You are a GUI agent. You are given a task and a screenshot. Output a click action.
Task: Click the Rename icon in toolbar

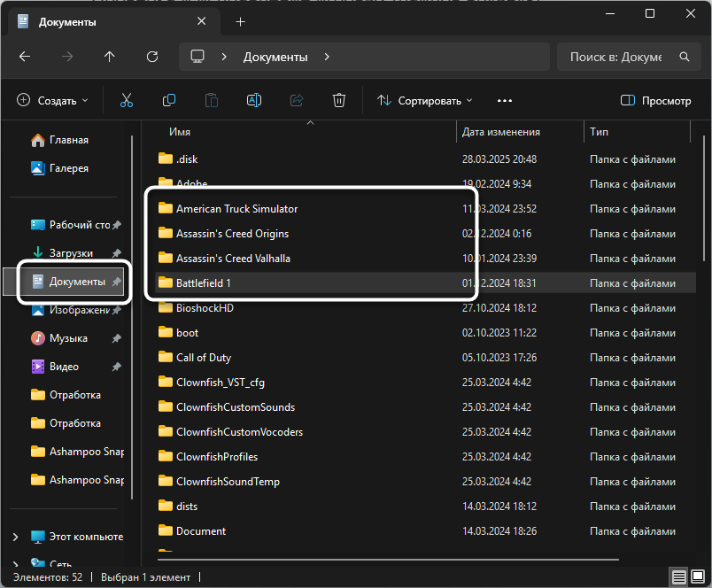point(254,101)
